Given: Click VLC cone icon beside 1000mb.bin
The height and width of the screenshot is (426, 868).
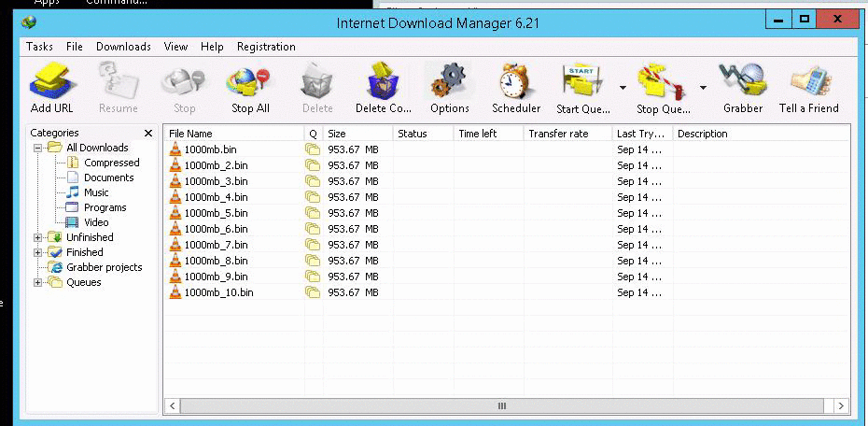Looking at the screenshot, I should point(175,149).
